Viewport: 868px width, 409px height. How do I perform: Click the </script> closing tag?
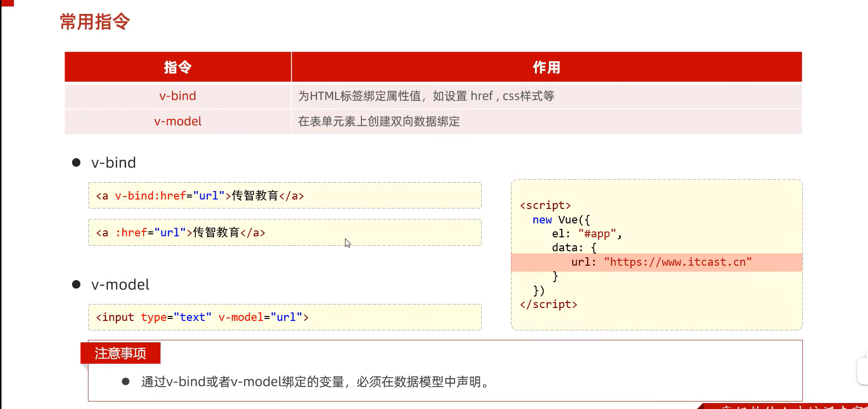click(x=548, y=305)
